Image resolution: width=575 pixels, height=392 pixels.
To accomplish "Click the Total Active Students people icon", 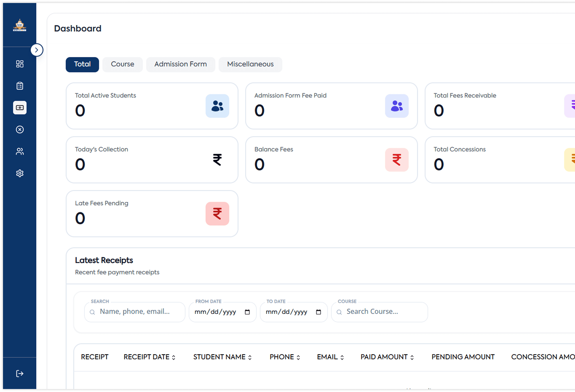I will coord(217,106).
